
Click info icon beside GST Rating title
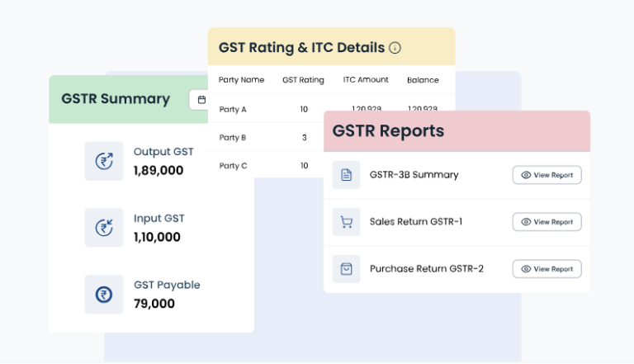point(395,48)
